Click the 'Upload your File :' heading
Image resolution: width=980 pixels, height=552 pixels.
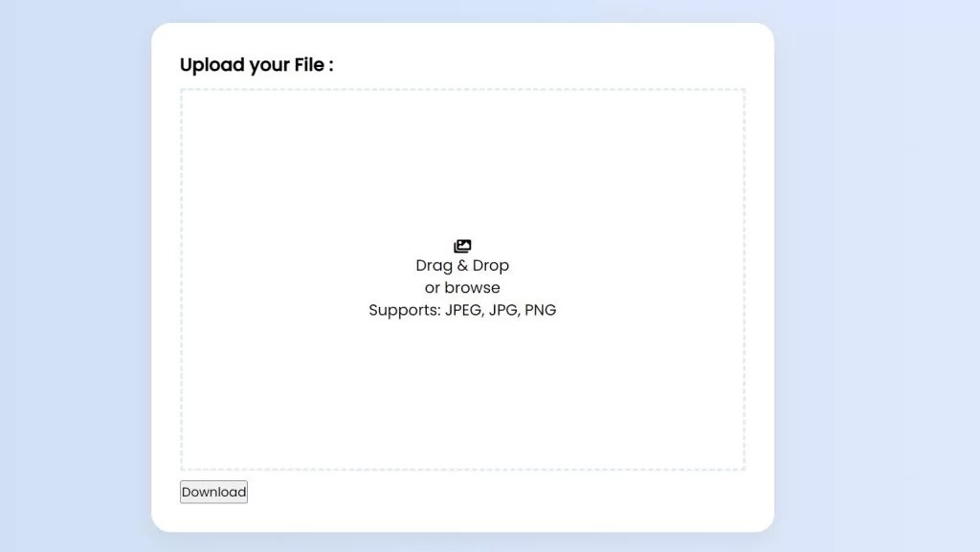coord(256,64)
